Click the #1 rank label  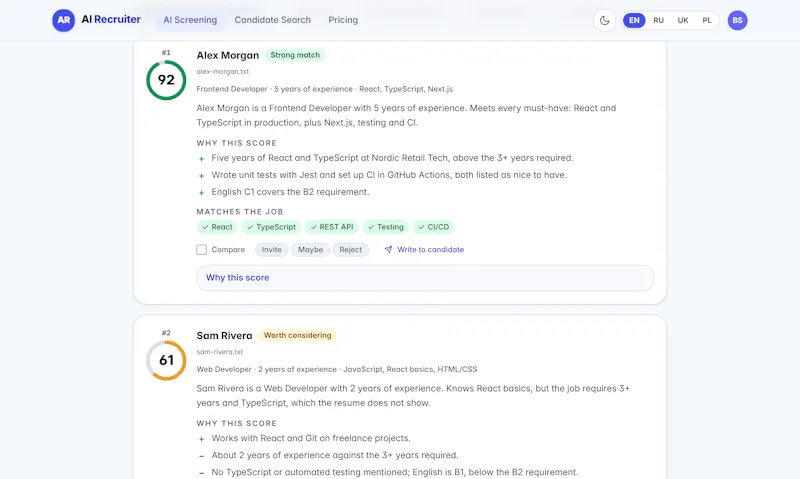tap(166, 53)
